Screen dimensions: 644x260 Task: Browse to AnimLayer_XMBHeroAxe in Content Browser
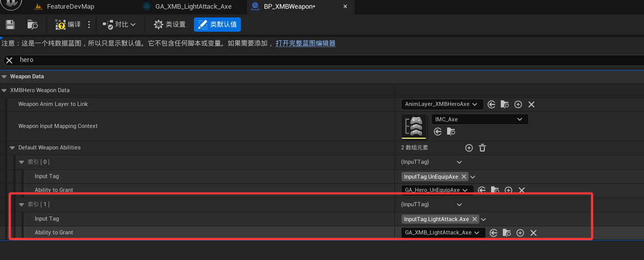pyautogui.click(x=505, y=104)
